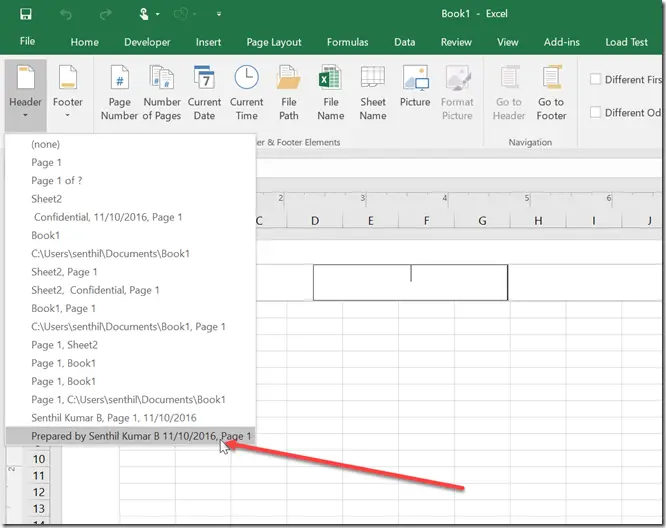Select 'Book1' header preset

(130, 235)
